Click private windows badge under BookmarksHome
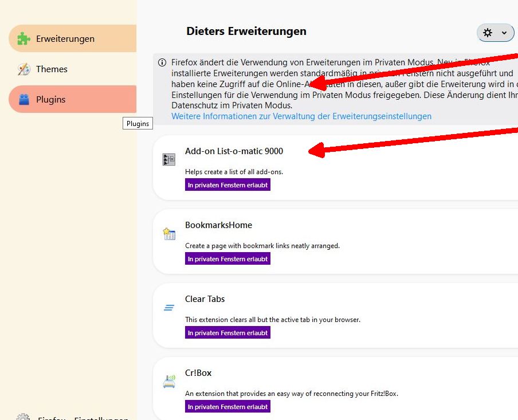The width and height of the screenshot is (518, 420). click(227, 259)
